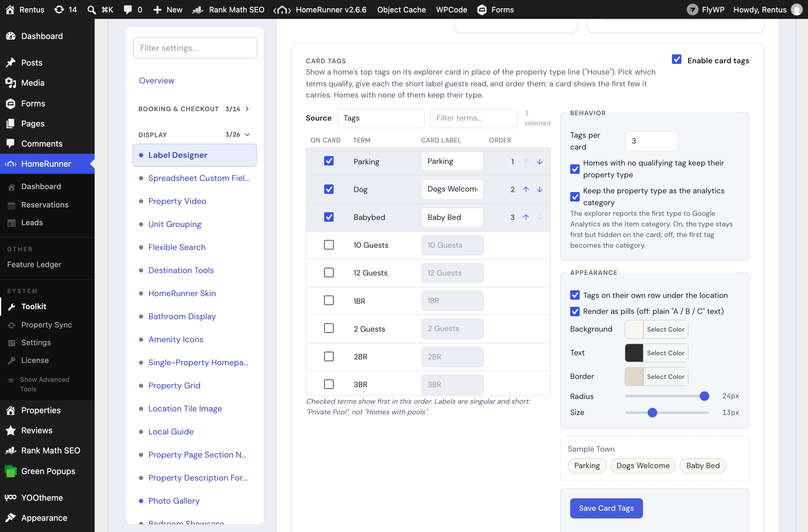Click the Save Card Tags button

coord(606,508)
